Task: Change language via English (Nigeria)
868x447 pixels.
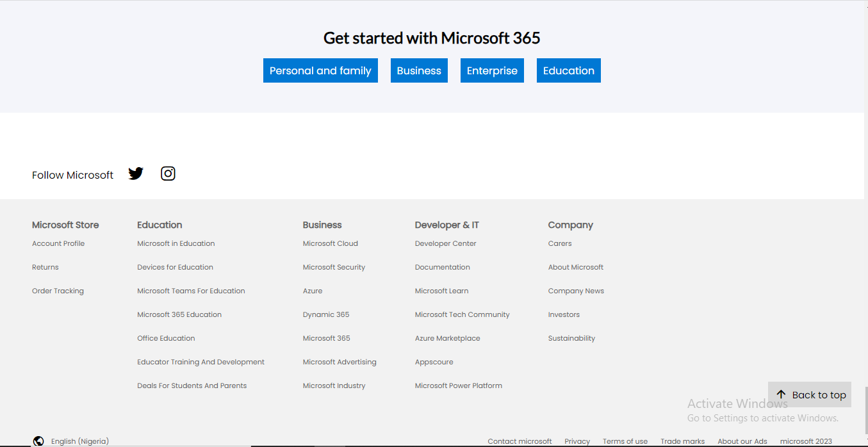Action: [x=80, y=441]
